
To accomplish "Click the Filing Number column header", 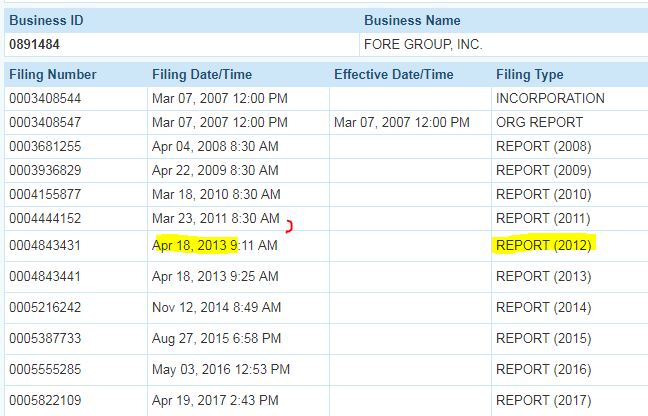I will pyautogui.click(x=53, y=75).
